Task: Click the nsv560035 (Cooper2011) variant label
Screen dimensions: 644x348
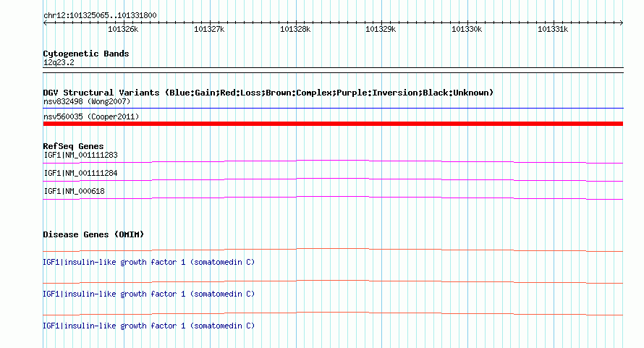Action: [x=91, y=116]
